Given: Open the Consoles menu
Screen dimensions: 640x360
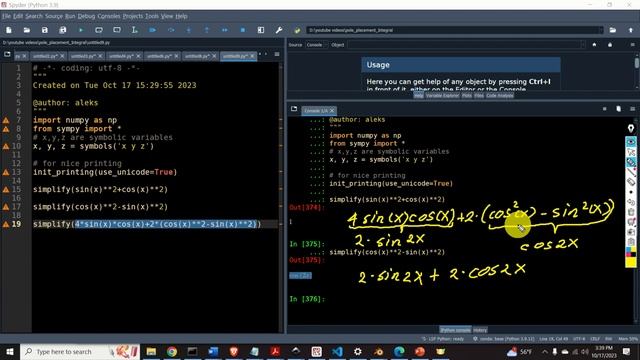Looking at the screenshot, I should (109, 16).
